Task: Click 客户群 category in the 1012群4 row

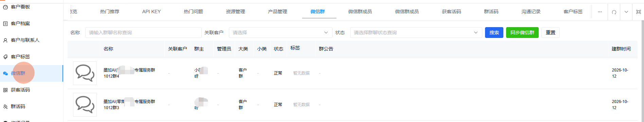Action: [x=243, y=73]
